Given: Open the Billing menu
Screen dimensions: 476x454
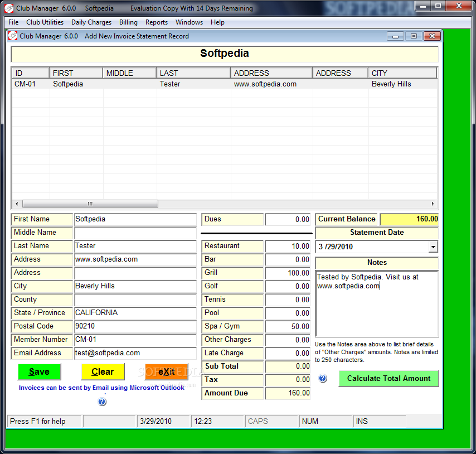Looking at the screenshot, I should click(x=128, y=22).
